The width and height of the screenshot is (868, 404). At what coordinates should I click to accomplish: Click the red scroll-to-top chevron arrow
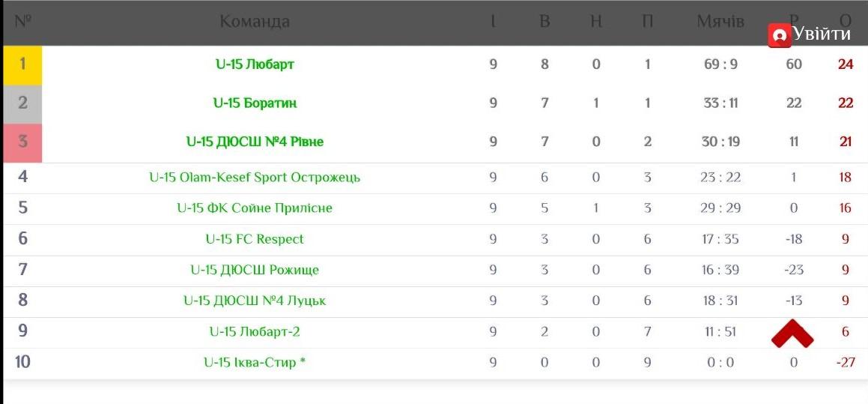coord(792,334)
